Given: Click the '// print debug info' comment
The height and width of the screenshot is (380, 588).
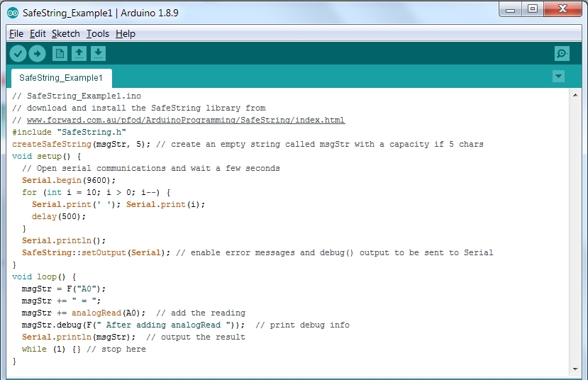Looking at the screenshot, I should pyautogui.click(x=302, y=325).
